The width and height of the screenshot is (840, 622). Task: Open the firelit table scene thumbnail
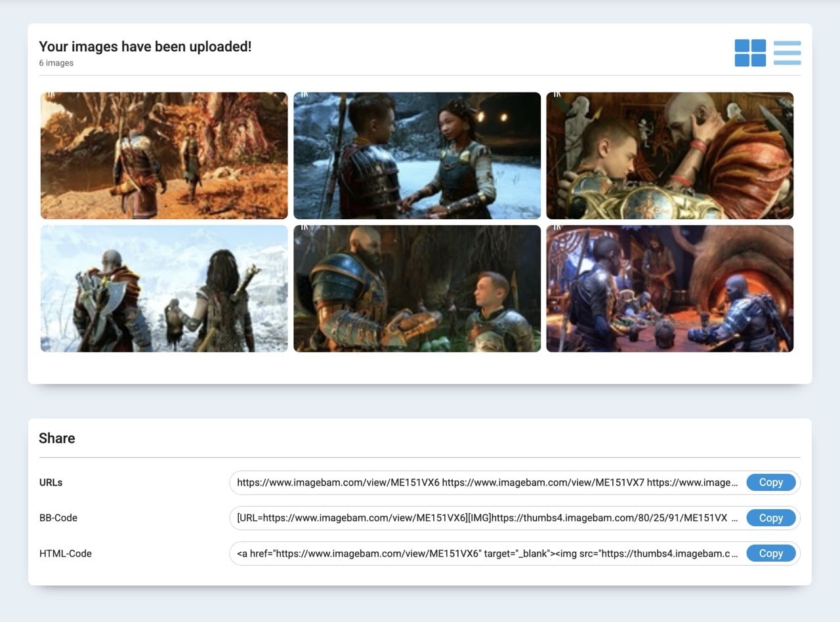(670, 289)
